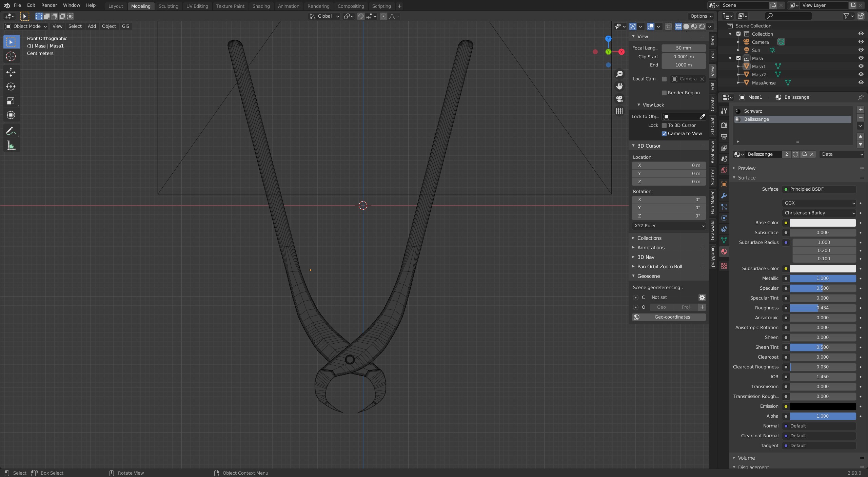Enable Lock To 3D Cursor checkbox
The image size is (868, 477).
664,126
